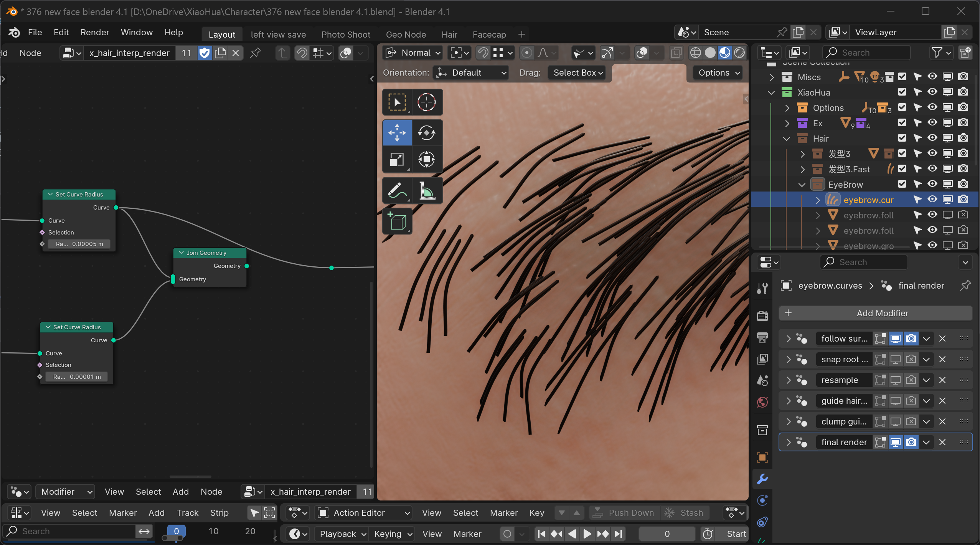Open the Action Editor mode dropdown
980x545 pixels.
(363, 513)
